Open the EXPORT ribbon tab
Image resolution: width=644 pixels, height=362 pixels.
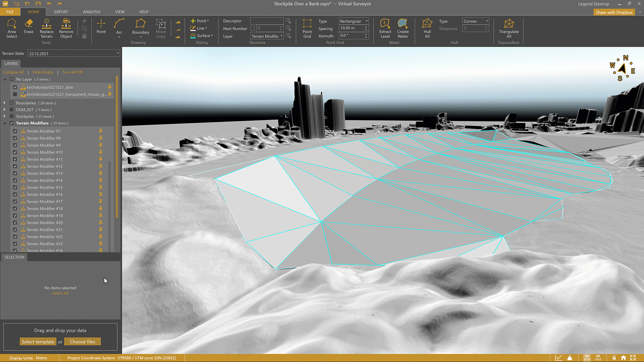tap(61, 12)
